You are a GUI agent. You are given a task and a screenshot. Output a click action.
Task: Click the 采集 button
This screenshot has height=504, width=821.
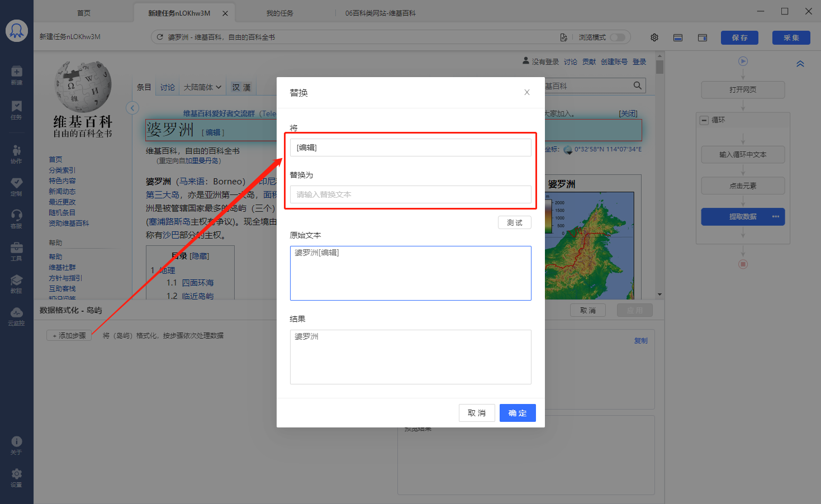point(791,37)
